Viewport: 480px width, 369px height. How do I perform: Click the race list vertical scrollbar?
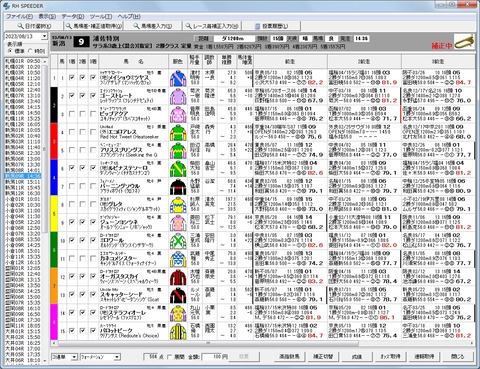[45, 211]
